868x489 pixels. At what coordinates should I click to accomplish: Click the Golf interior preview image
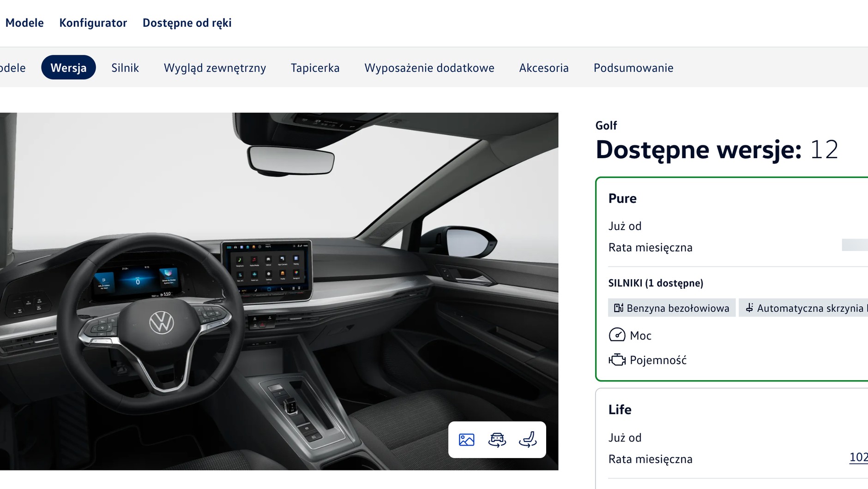pyautogui.click(x=279, y=291)
